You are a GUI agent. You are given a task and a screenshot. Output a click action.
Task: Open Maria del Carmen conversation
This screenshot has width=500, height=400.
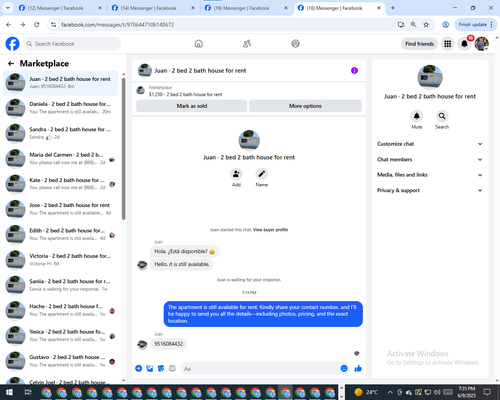60,159
